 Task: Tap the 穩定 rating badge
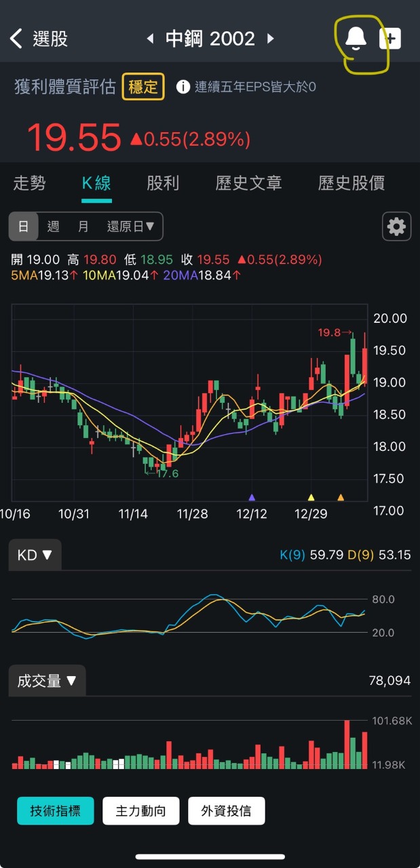click(143, 87)
